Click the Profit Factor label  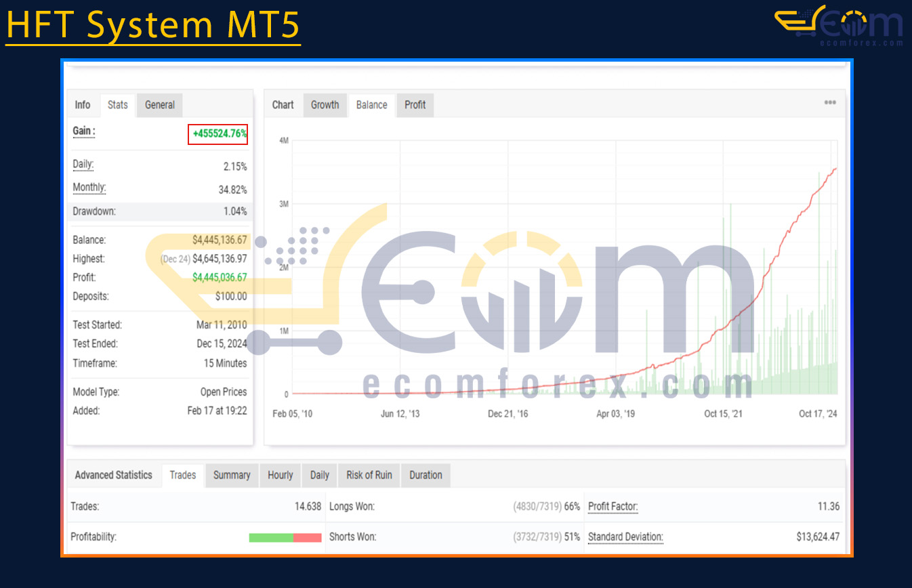(x=613, y=507)
